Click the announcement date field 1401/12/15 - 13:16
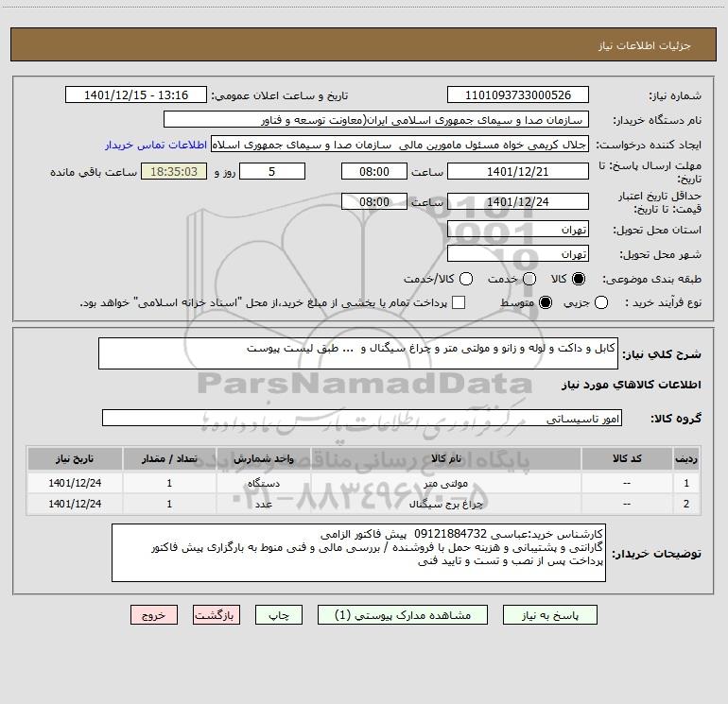The width and height of the screenshot is (728, 704). (x=136, y=95)
